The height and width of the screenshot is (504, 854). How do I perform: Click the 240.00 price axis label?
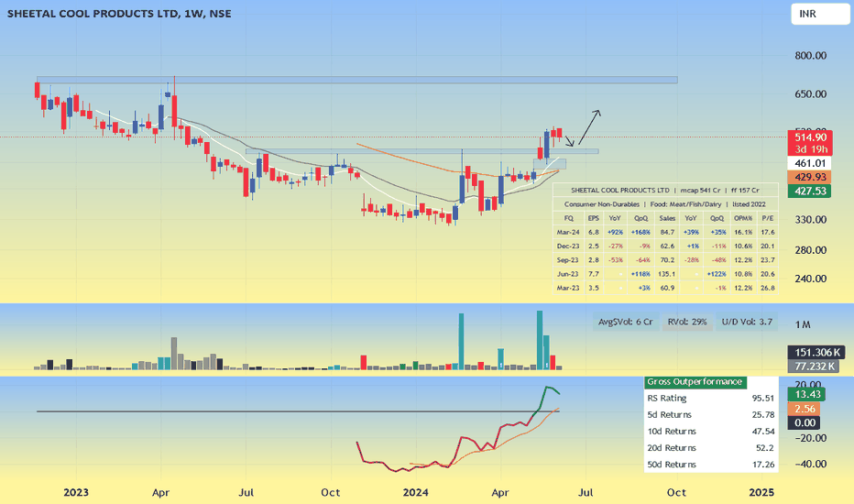click(810, 279)
